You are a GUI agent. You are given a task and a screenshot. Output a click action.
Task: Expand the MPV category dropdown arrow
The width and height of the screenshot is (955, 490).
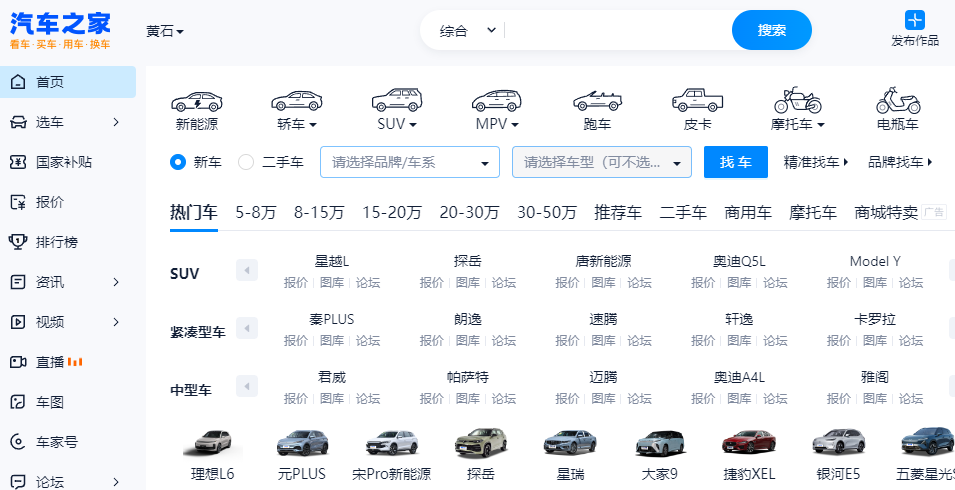tap(515, 125)
